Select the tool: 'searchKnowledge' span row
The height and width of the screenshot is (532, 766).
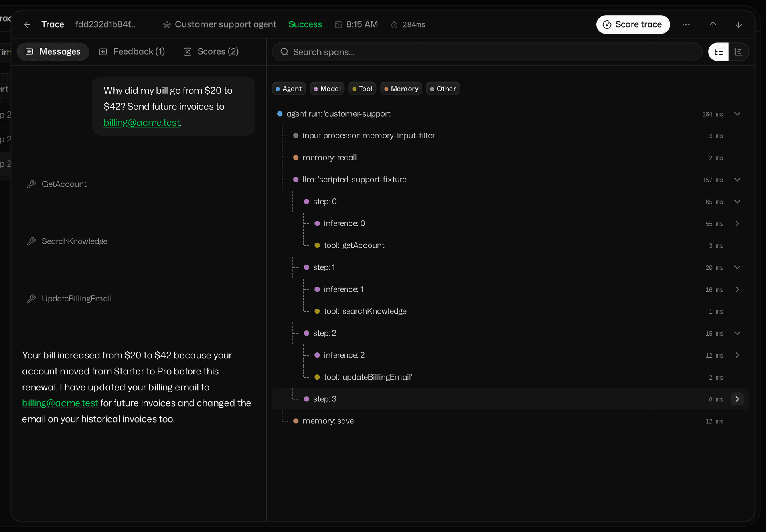click(x=510, y=311)
